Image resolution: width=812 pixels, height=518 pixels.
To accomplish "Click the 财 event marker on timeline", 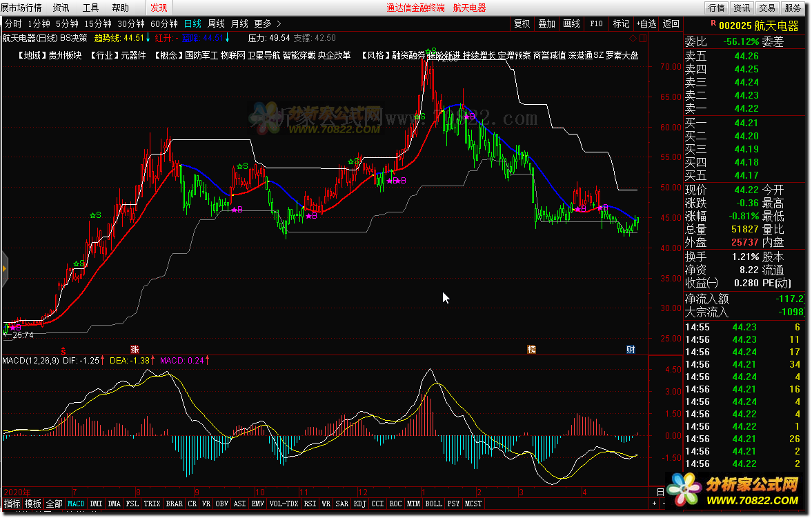I will coord(631,350).
